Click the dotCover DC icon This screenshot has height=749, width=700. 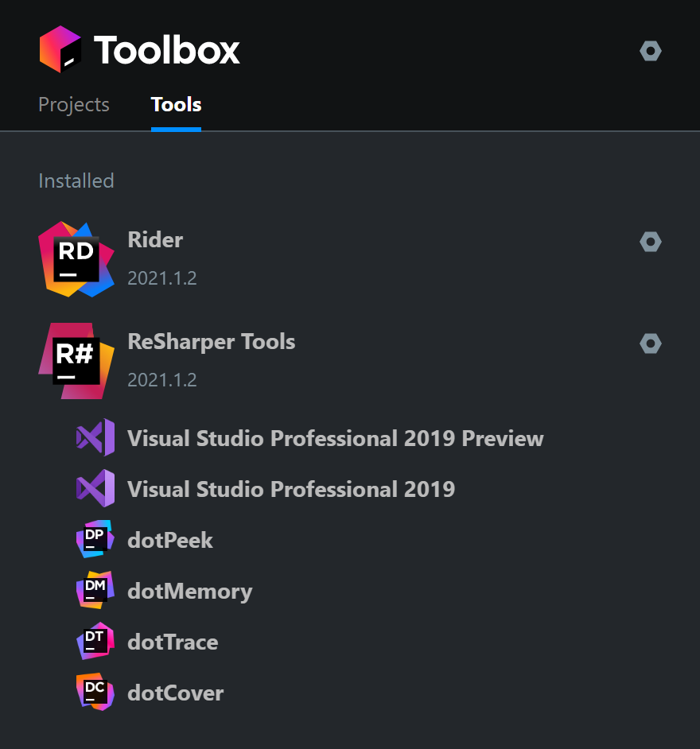point(95,692)
